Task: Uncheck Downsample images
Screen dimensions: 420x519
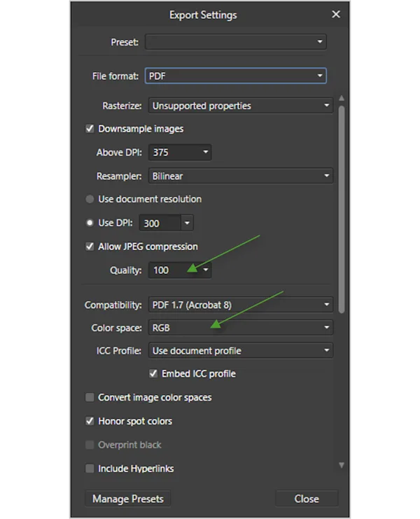Action: [90, 128]
